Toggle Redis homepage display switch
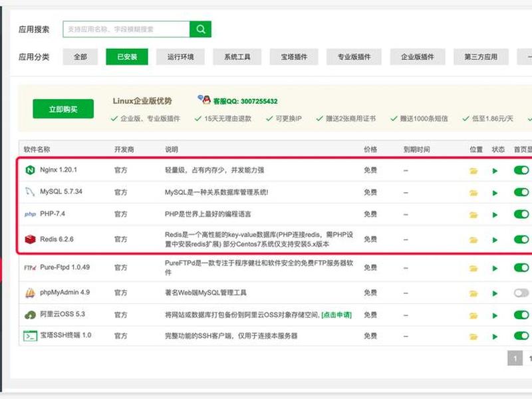Screen dimensions: 532x399 point(521,239)
